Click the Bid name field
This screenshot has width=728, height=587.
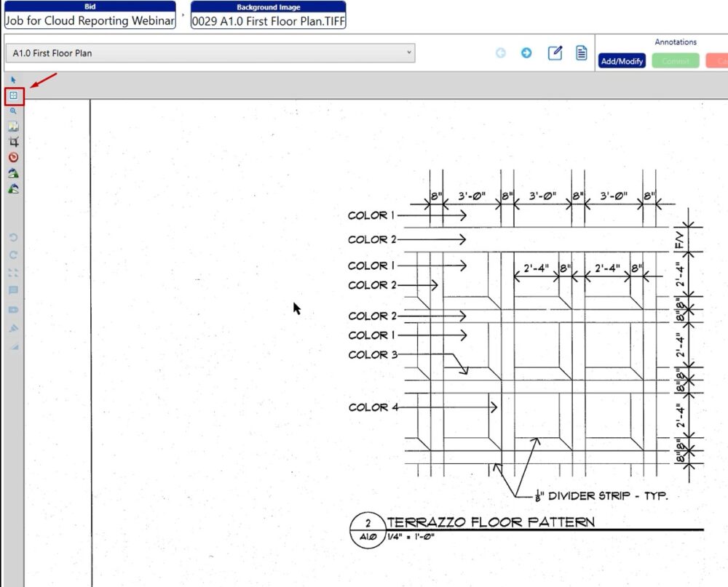tap(90, 21)
